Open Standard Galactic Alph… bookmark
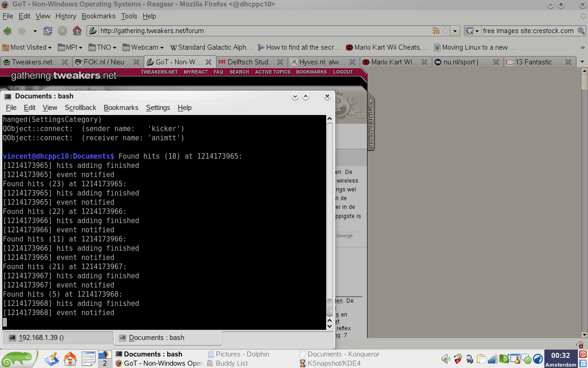 coord(211,47)
